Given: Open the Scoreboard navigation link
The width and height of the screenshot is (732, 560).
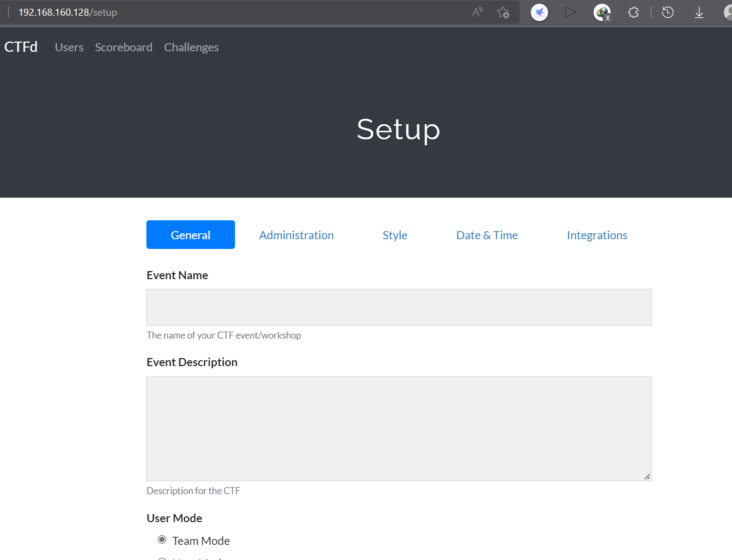Looking at the screenshot, I should tap(124, 48).
